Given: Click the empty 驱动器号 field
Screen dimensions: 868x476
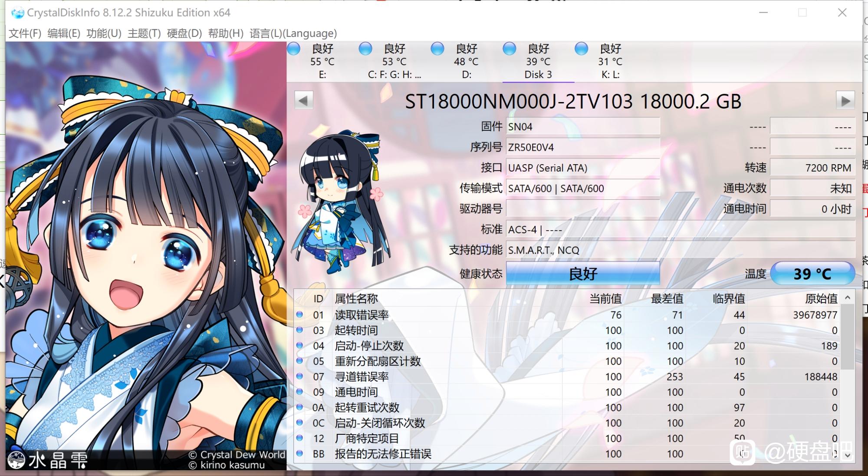Looking at the screenshot, I should tap(583, 209).
